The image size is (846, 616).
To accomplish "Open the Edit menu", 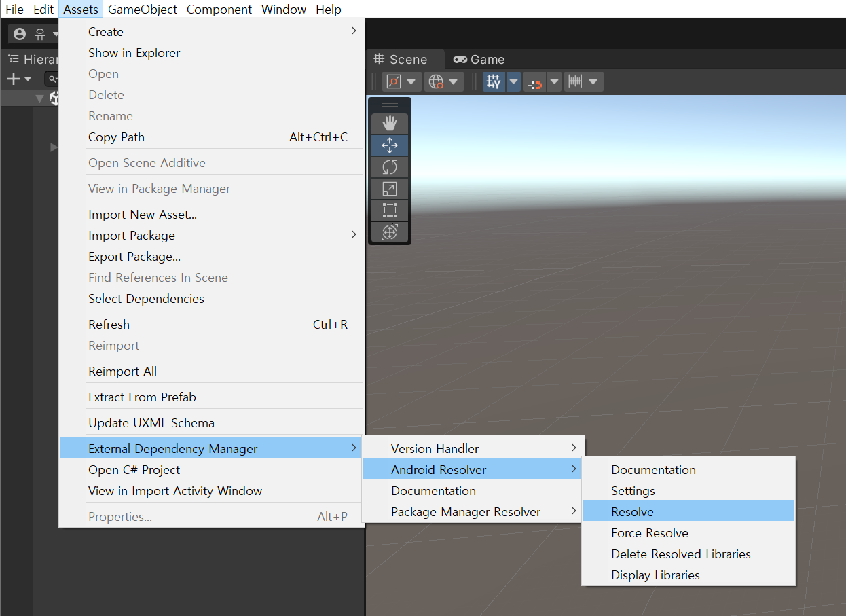I will 43,10.
